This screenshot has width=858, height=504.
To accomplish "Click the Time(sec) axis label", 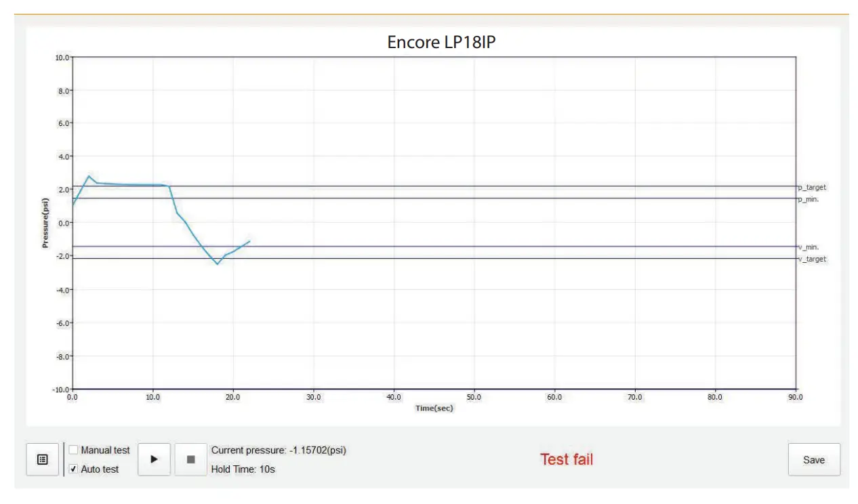I will [434, 408].
